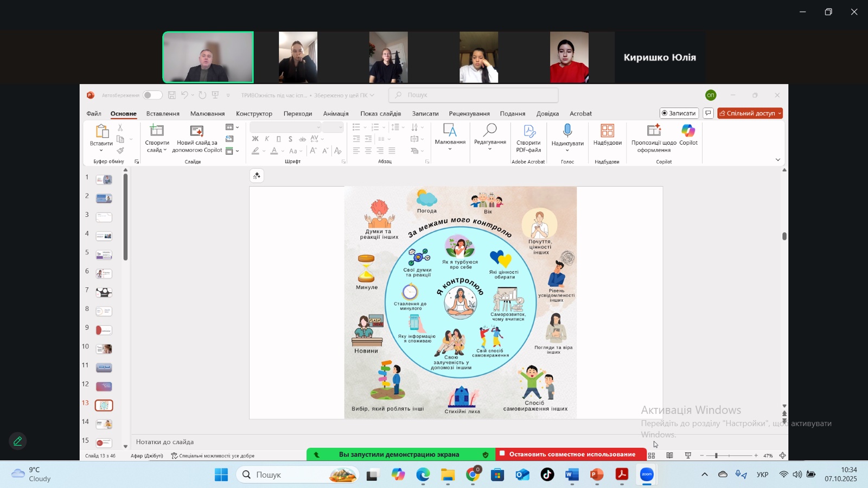Click the Copilot icon in the ribbon
The width and height of the screenshot is (868, 488).
click(688, 131)
